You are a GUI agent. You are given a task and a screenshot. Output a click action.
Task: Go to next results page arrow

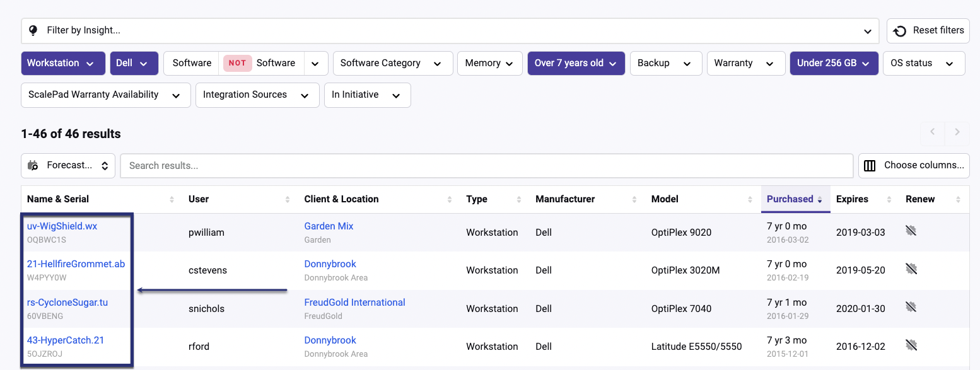pyautogui.click(x=957, y=132)
